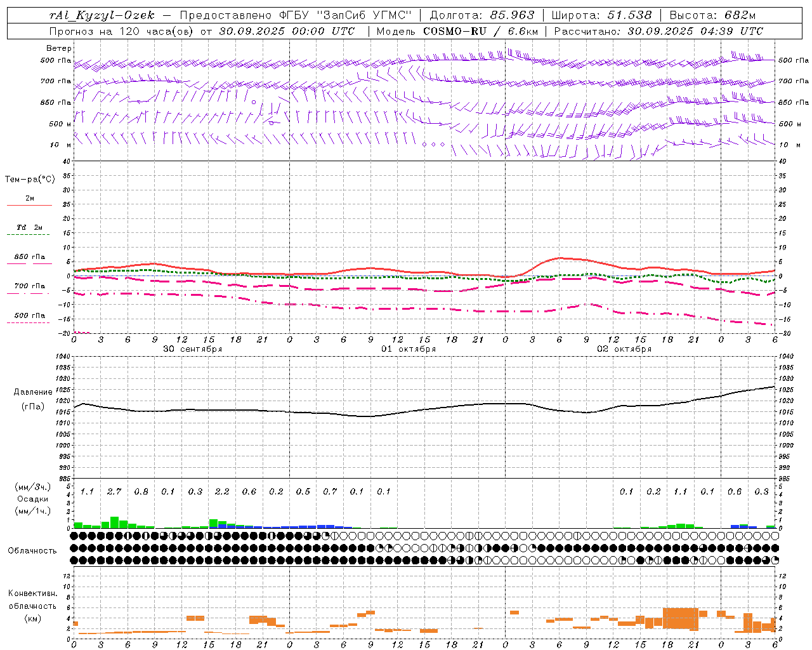Screen dimensions: 812x650
Task: Click the date label 01 октября
Action: click(x=408, y=349)
